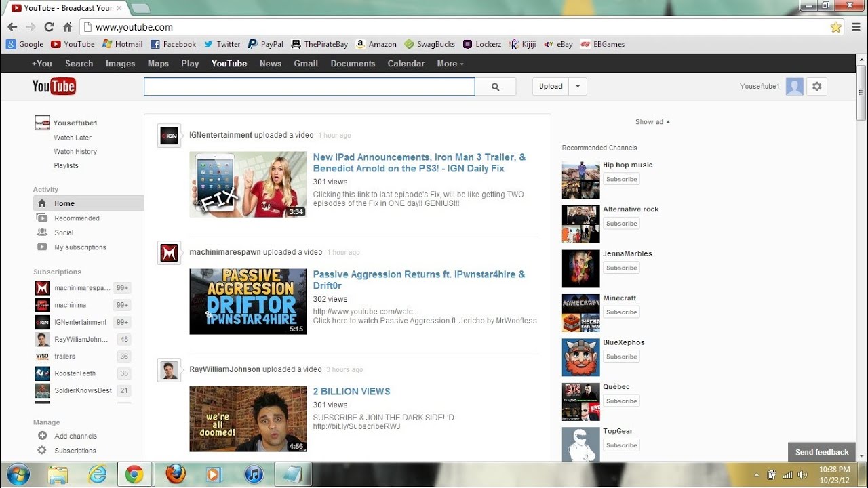Open the Driftor IPwnstar4hire thumbnail
The height and width of the screenshot is (488, 868).
click(x=248, y=302)
